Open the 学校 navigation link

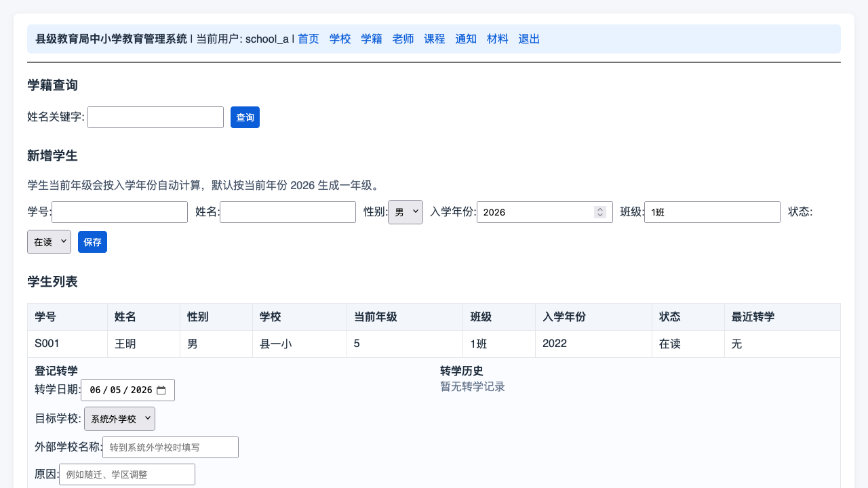[x=340, y=39]
